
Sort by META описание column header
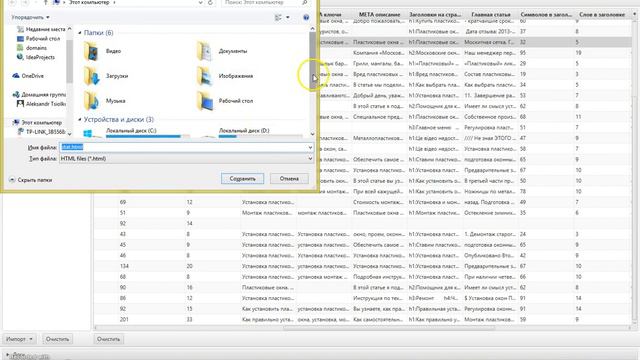click(x=379, y=14)
